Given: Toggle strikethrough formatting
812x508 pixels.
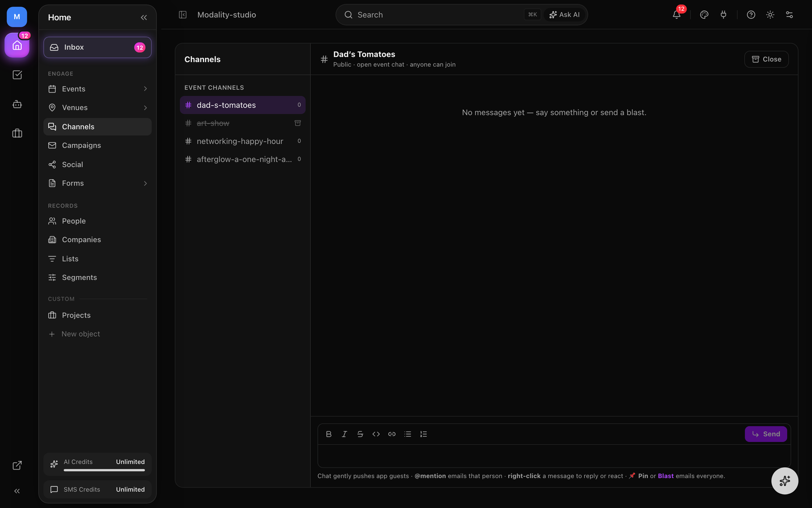Looking at the screenshot, I should click(360, 434).
